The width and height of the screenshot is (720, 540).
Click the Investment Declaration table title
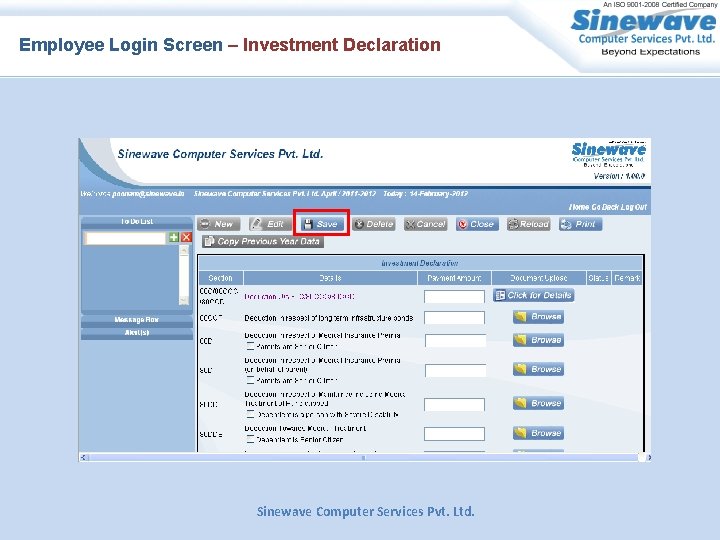(420, 263)
